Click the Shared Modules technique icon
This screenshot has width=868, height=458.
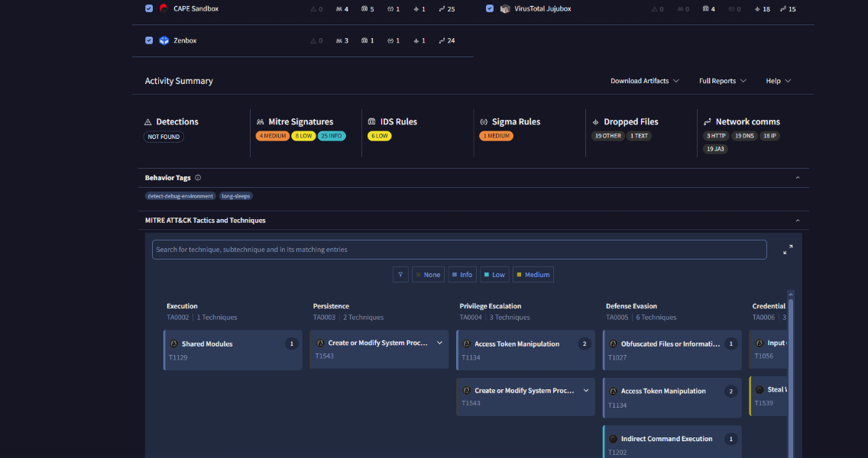[x=173, y=344]
